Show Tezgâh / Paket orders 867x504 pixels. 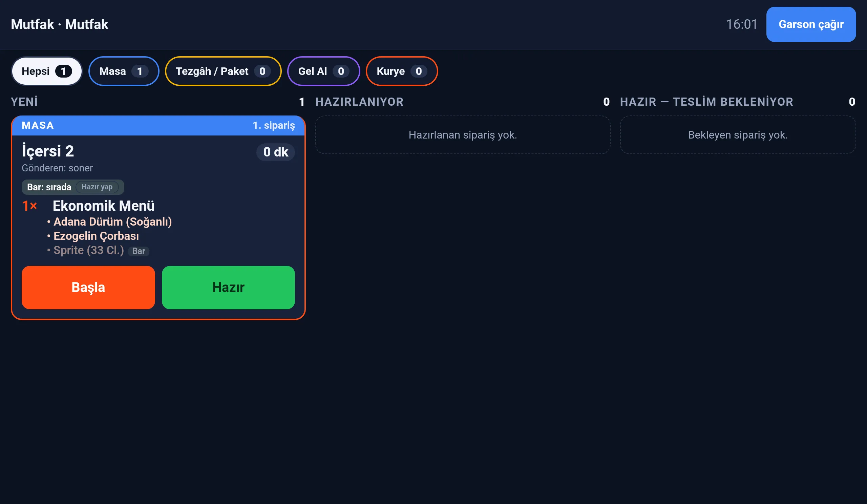(x=223, y=71)
